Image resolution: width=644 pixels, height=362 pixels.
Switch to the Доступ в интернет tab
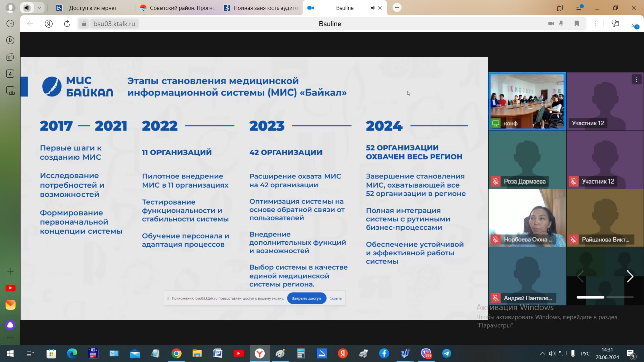tap(93, 8)
